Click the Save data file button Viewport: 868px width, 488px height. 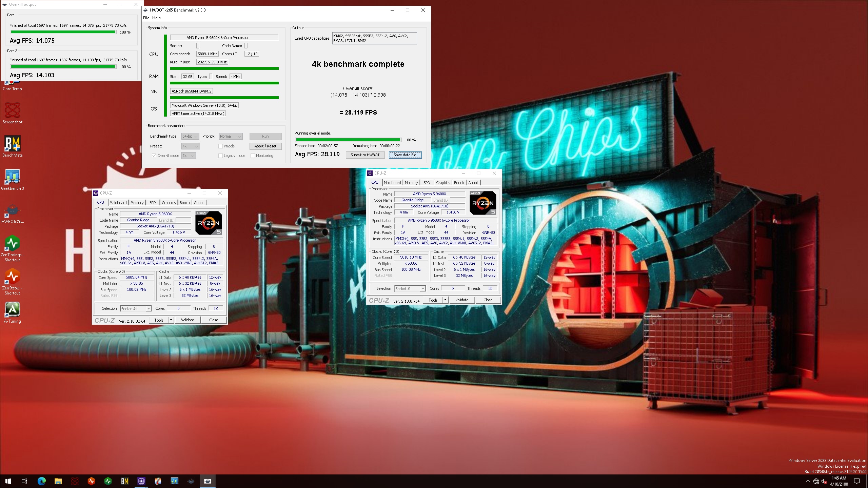[405, 155]
